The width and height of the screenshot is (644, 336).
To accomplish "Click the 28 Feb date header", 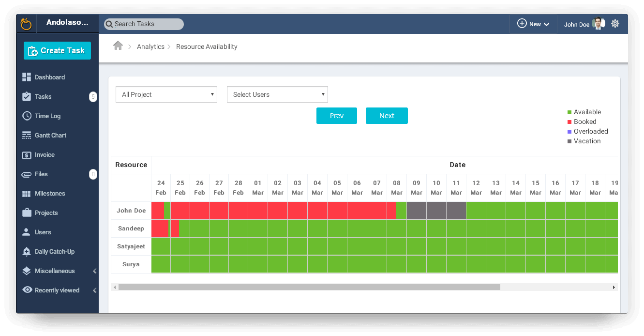I will tap(239, 188).
